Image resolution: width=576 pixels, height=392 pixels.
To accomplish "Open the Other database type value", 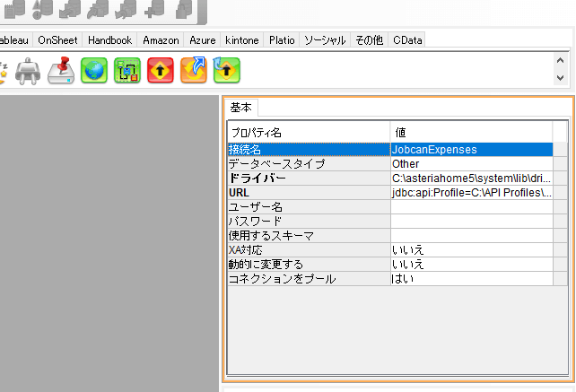I will coord(472,164).
